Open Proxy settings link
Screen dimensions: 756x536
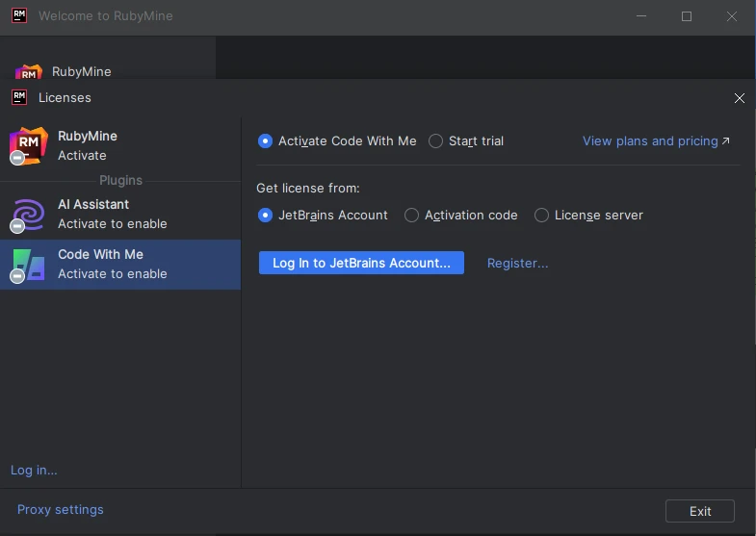tap(60, 509)
